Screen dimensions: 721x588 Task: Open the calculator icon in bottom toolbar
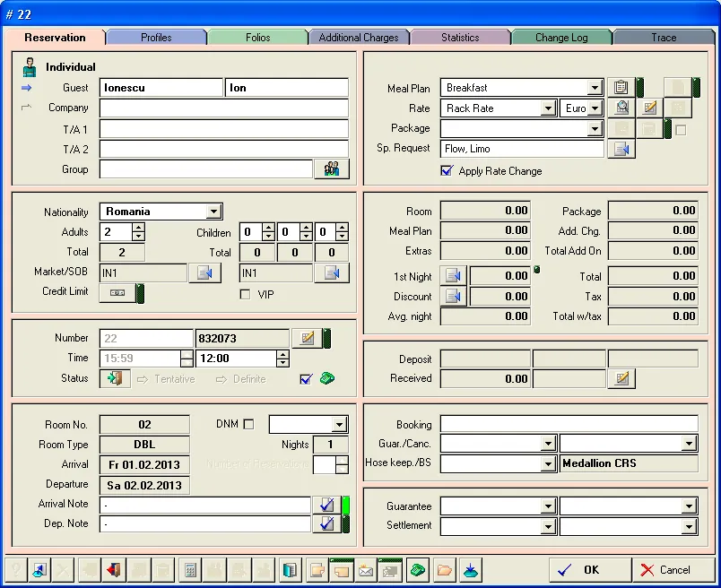pos(189,571)
